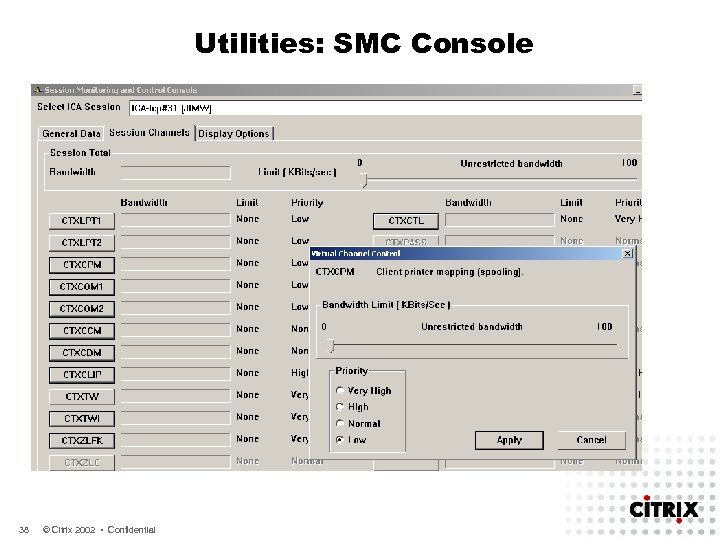Switch to the Display Options tab

point(234,134)
